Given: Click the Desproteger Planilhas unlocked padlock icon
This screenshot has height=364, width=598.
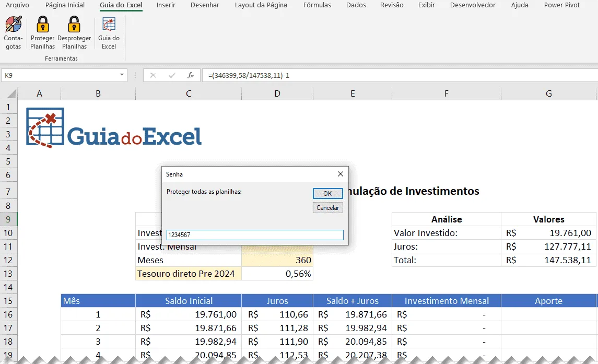Looking at the screenshot, I should [74, 25].
